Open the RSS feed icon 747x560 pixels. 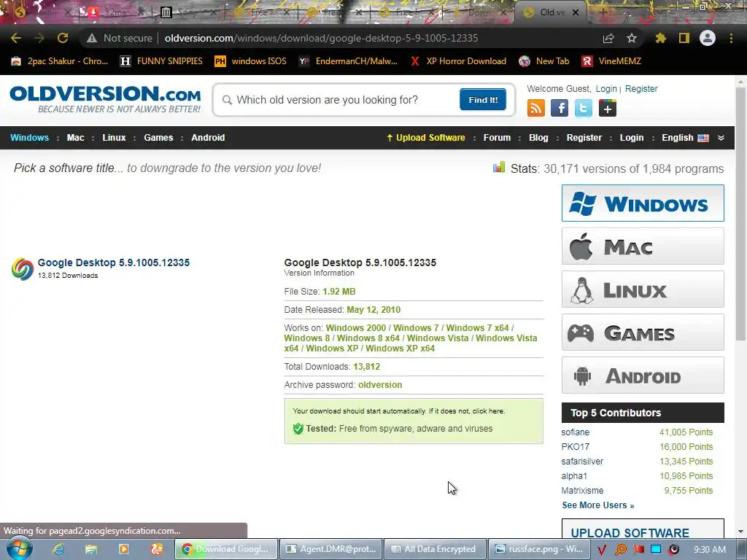pyautogui.click(x=536, y=108)
